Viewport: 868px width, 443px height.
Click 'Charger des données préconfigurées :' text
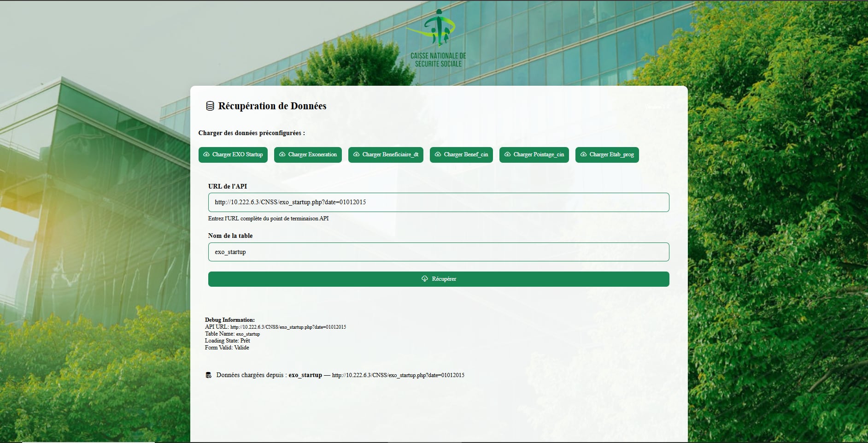(252, 133)
